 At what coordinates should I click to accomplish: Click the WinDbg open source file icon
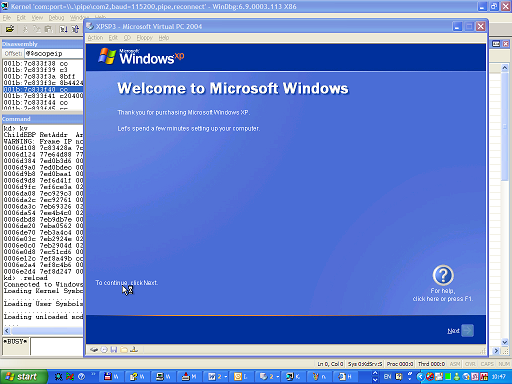pos(10,29)
